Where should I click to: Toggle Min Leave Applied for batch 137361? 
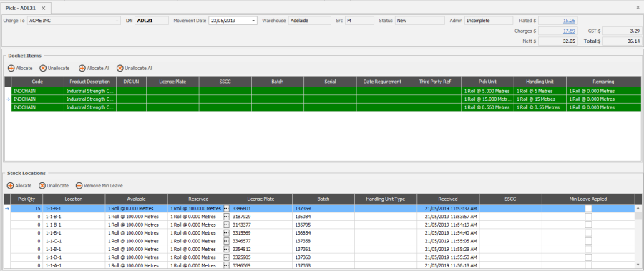[589, 249]
